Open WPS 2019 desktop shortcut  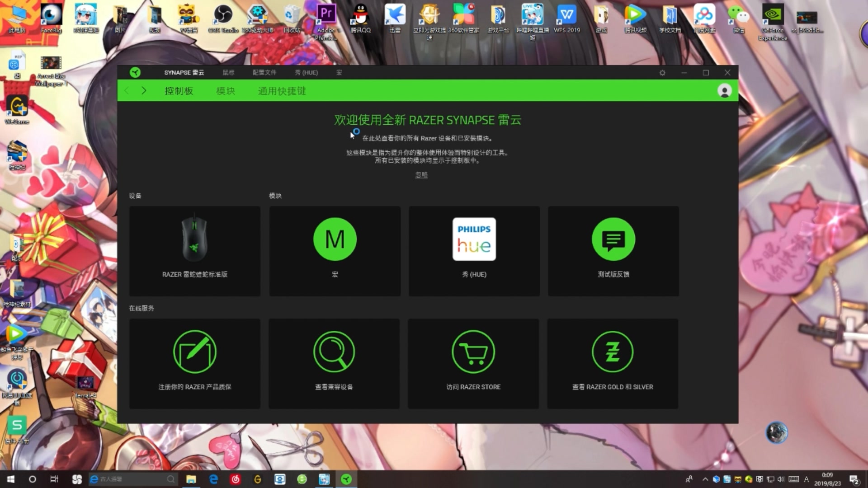click(x=567, y=18)
